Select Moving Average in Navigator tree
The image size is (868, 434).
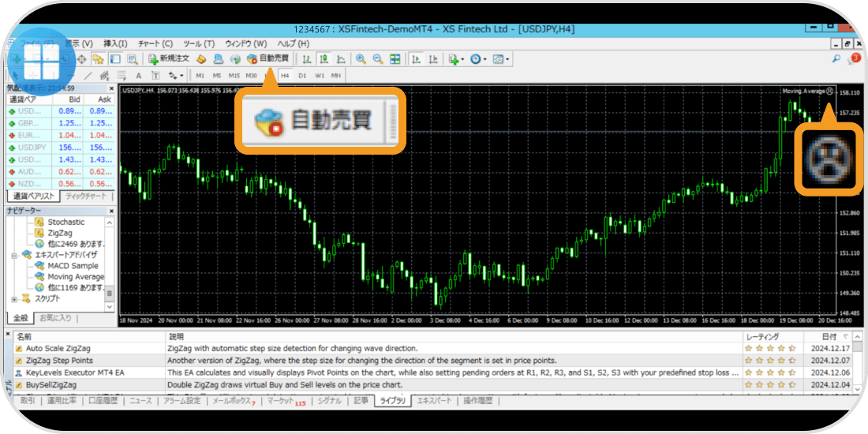(69, 277)
